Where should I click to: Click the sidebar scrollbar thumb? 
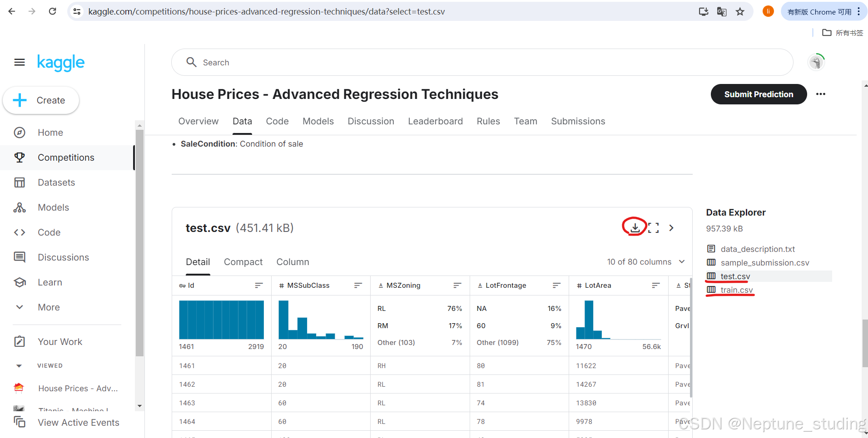[x=139, y=243]
